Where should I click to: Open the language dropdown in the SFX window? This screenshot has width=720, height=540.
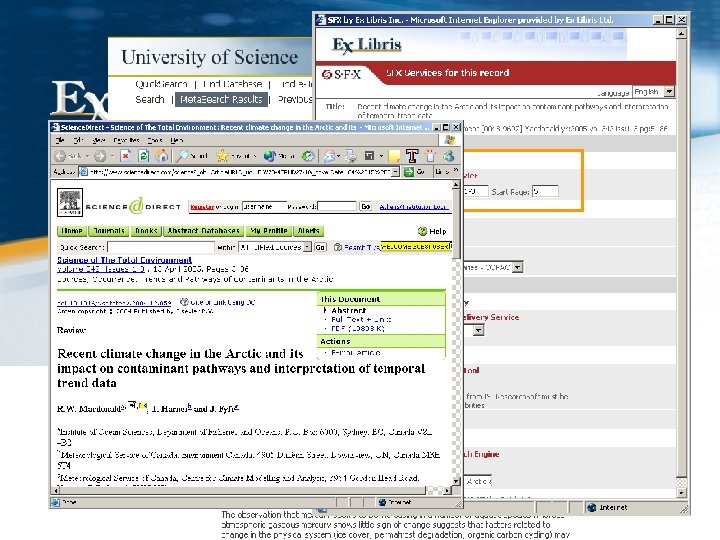(x=669, y=92)
